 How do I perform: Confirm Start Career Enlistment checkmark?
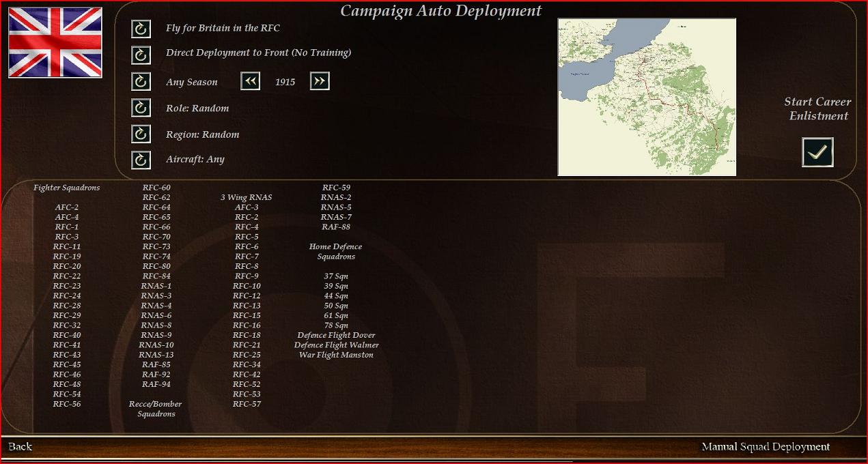tap(817, 152)
